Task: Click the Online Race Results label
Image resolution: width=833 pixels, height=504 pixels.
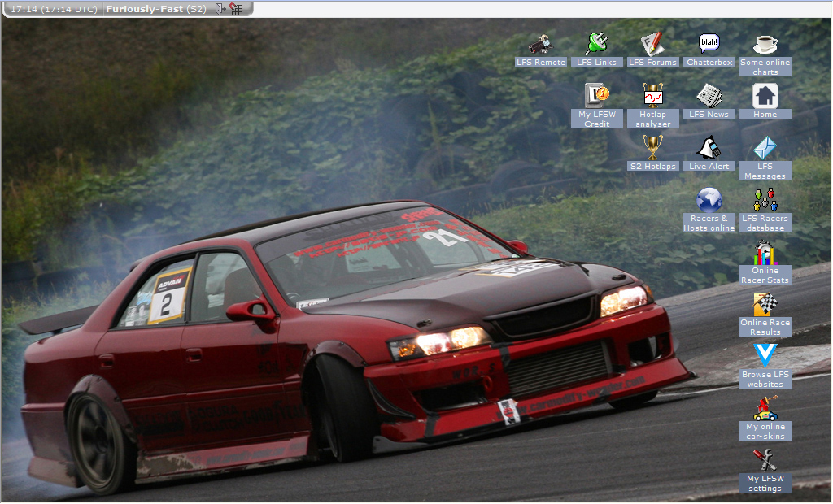Action: click(x=765, y=327)
